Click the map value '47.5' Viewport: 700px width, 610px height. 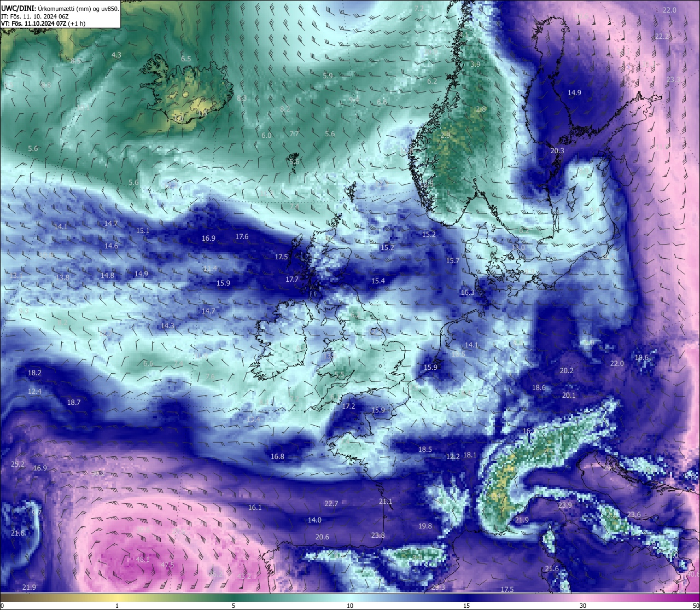[167, 565]
